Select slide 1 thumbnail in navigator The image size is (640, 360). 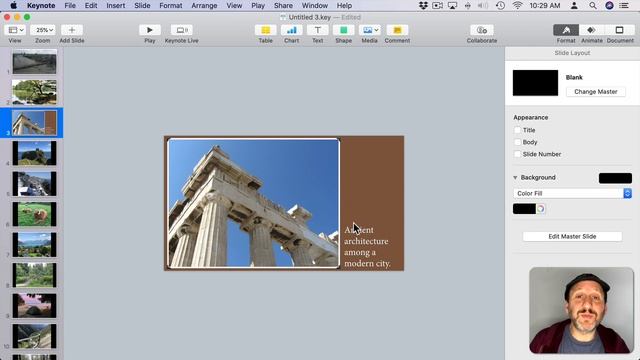coord(34,62)
